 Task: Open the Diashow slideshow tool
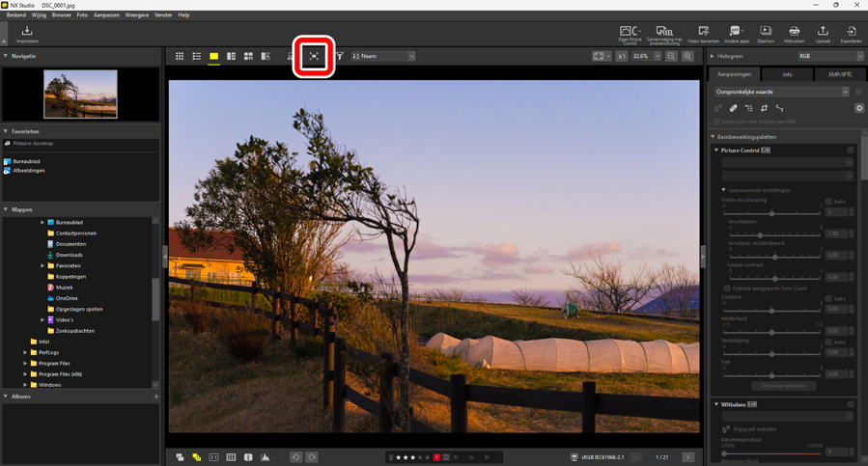tap(765, 35)
